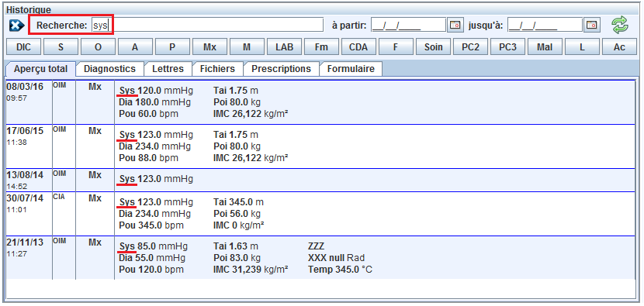Toggle the Mx filter button
The height and width of the screenshot is (306, 644).
click(209, 46)
